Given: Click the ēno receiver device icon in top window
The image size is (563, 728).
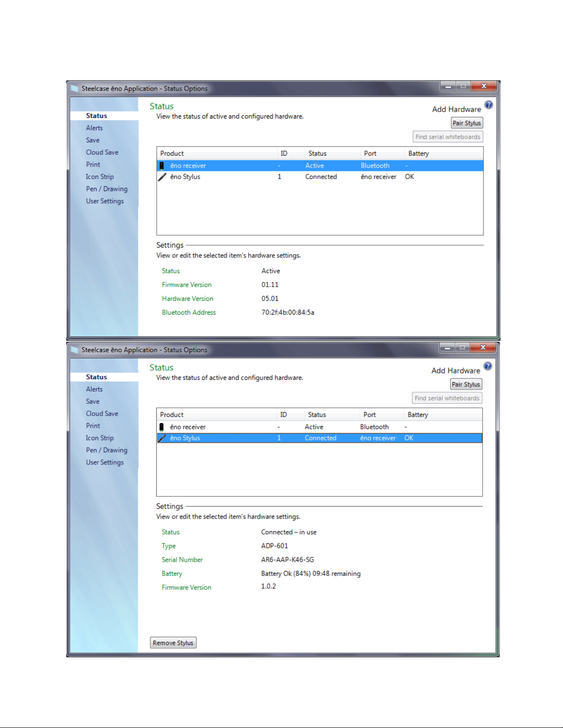Looking at the screenshot, I should 162,165.
